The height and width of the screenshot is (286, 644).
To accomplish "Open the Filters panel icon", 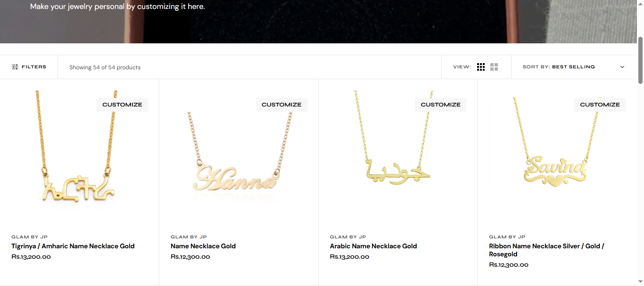I will pos(15,67).
